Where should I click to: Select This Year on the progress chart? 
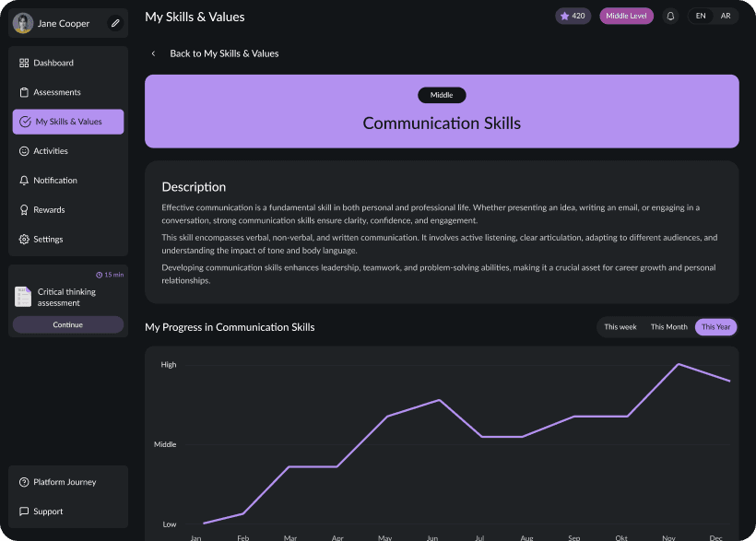coord(715,326)
